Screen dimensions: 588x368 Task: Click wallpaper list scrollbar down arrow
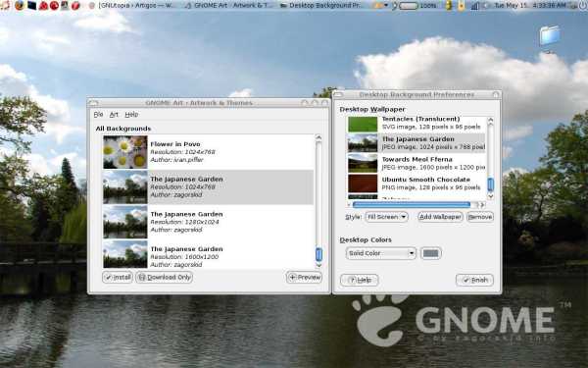tap(490, 196)
